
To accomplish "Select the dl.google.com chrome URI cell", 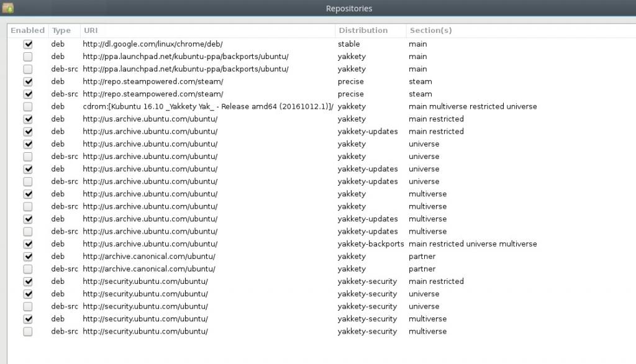I will (153, 44).
